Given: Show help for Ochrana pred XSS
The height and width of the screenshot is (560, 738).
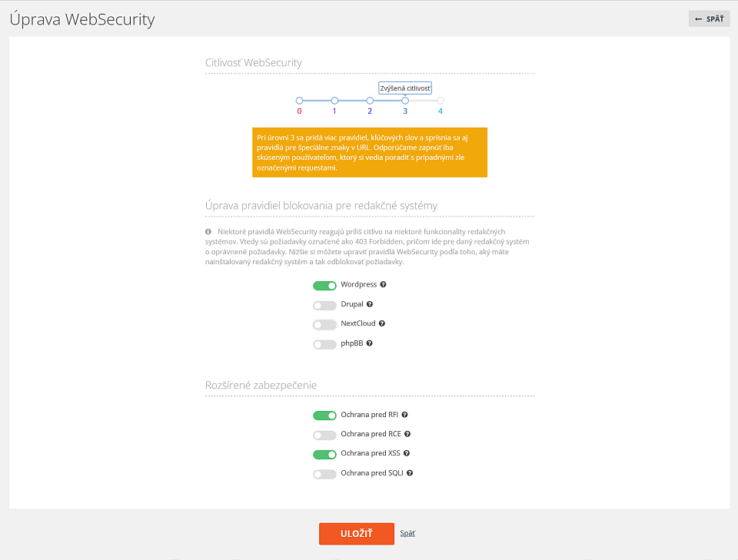Looking at the screenshot, I should coord(407,453).
